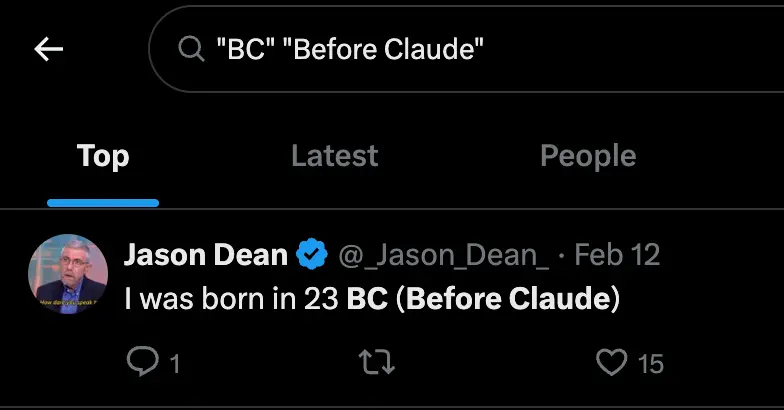Click the blue underline below Top
This screenshot has width=784, height=410.
(103, 202)
